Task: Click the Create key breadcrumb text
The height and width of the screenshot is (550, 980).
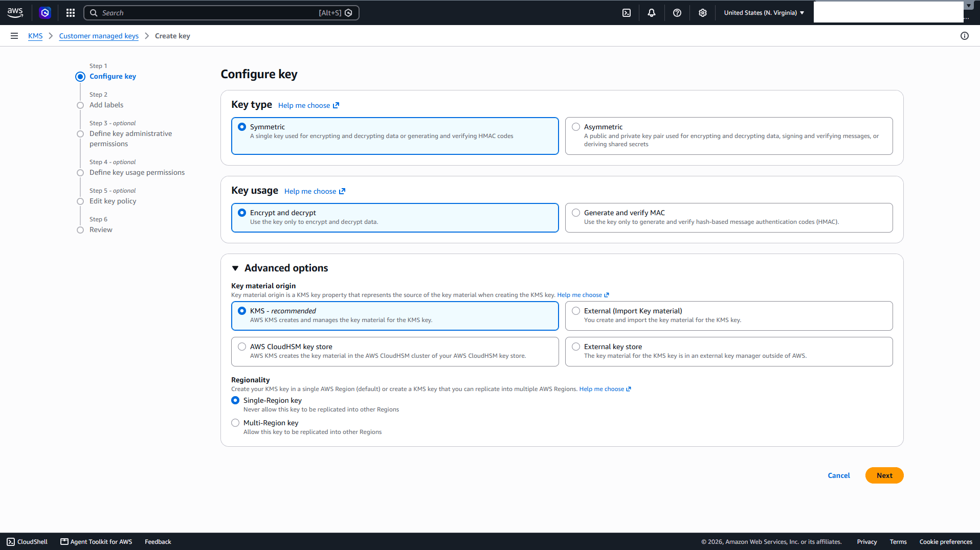Action: [x=172, y=36]
